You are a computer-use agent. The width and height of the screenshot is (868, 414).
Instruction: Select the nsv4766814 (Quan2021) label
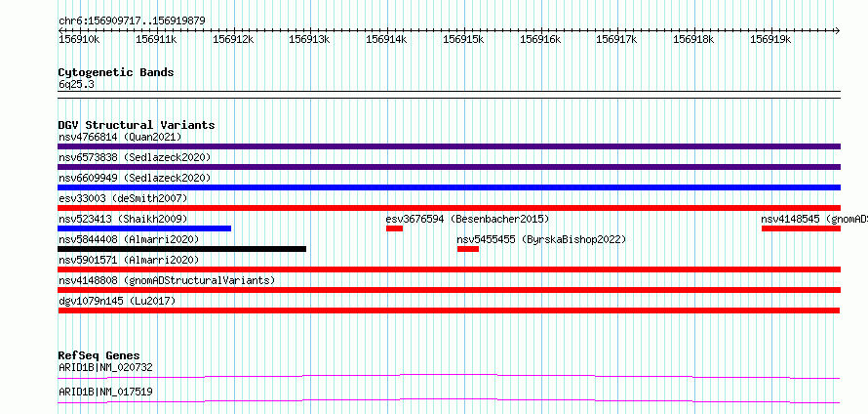pyautogui.click(x=120, y=137)
